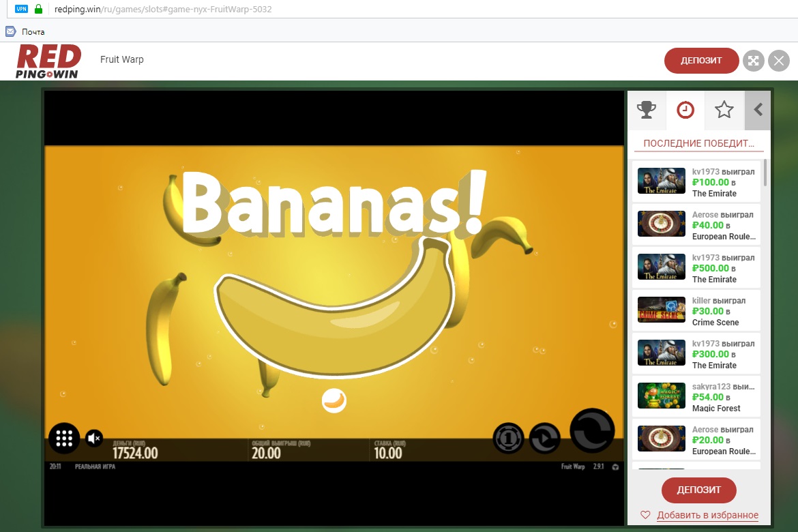Open the bet coin settings button
Image resolution: width=798 pixels, height=532 pixels.
[508, 438]
